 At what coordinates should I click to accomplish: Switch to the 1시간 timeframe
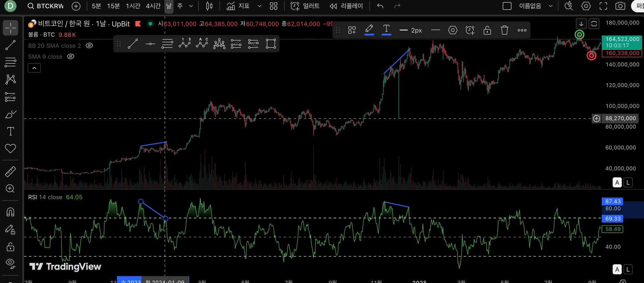click(133, 6)
